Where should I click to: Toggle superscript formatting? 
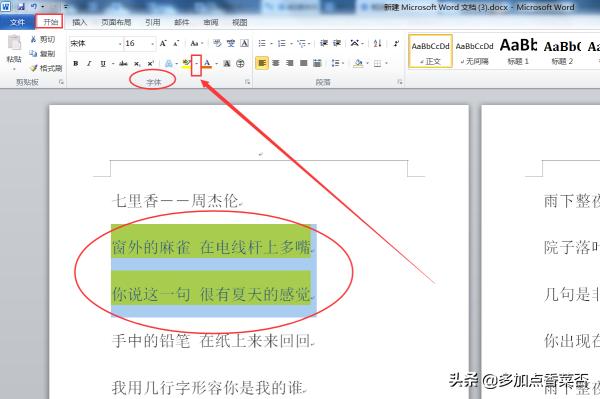coord(150,63)
